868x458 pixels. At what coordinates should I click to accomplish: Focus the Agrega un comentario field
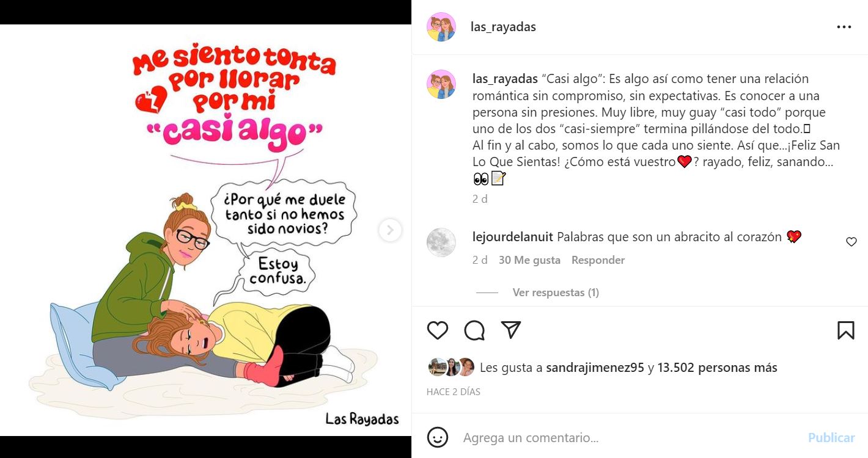coord(630,438)
